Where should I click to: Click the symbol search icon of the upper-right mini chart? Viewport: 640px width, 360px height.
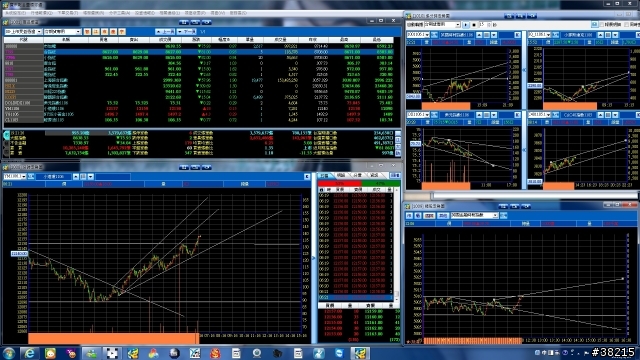click(x=556, y=35)
